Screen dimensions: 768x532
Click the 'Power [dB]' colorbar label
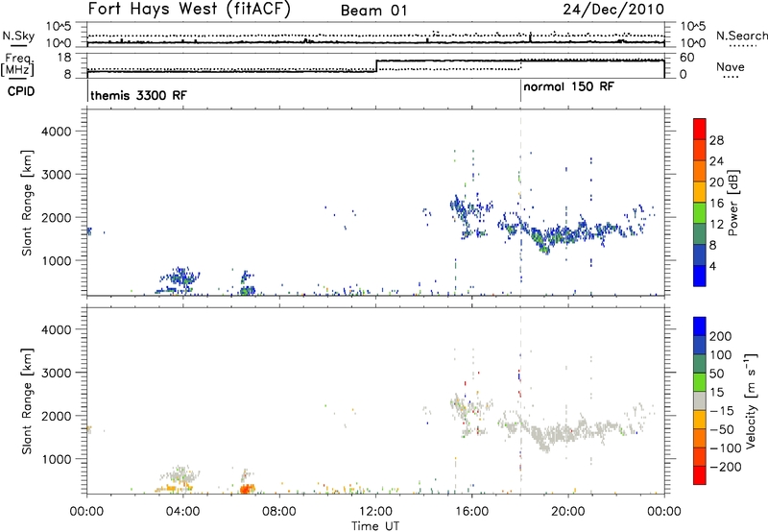click(732, 203)
